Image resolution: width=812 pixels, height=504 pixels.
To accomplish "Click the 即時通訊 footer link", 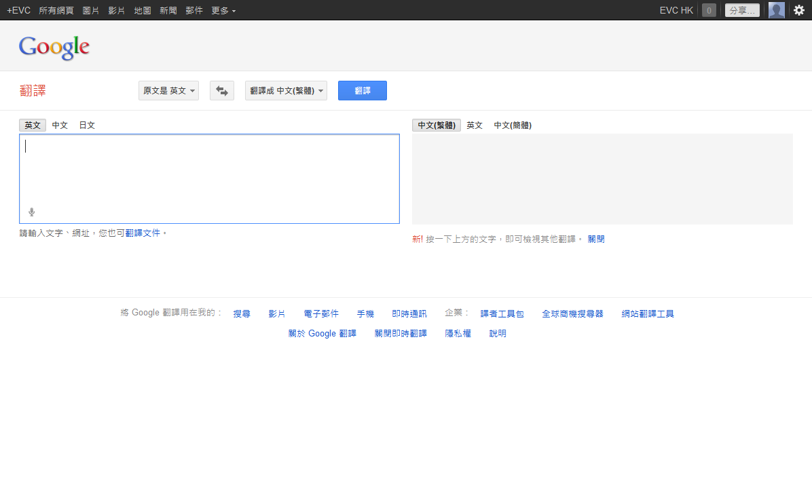I will 409,313.
